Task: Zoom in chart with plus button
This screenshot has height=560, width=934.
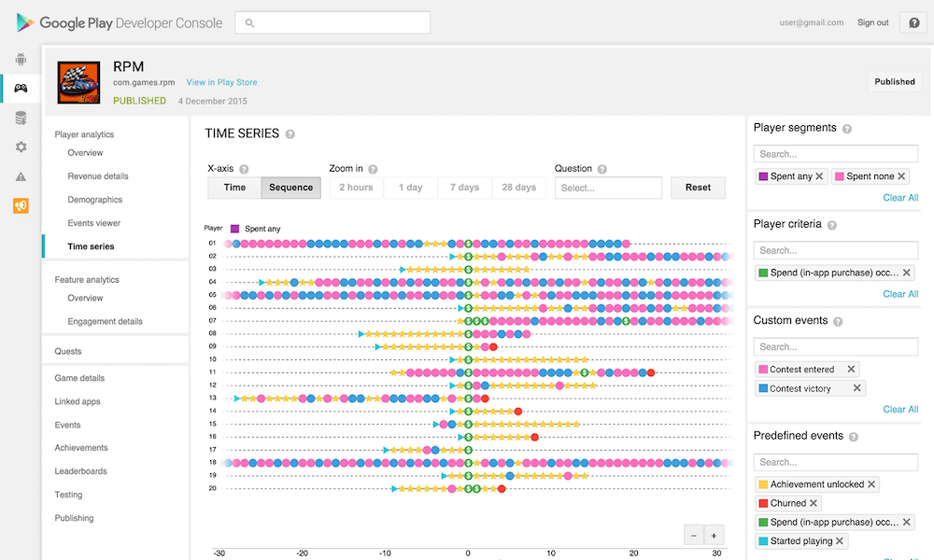Action: point(714,535)
